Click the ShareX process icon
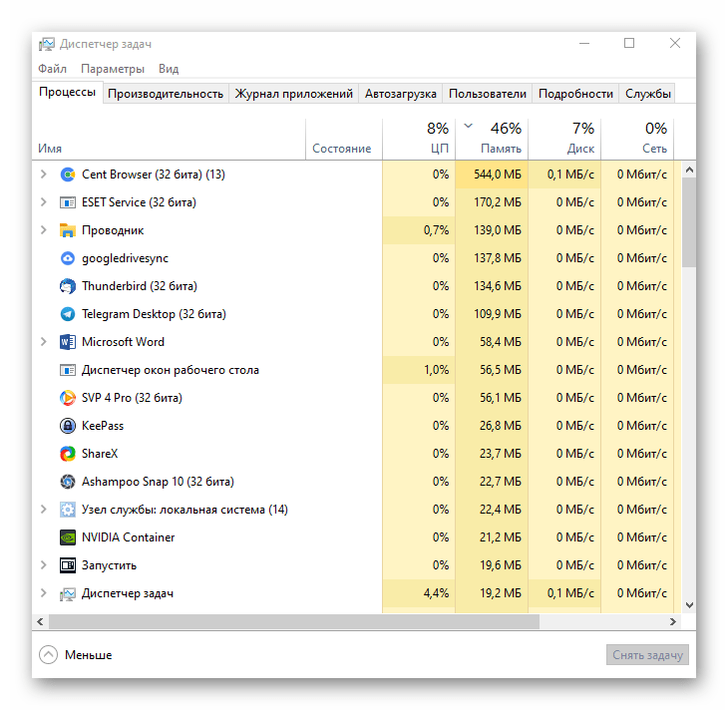Viewport: 728px width, 710px height. click(68, 454)
